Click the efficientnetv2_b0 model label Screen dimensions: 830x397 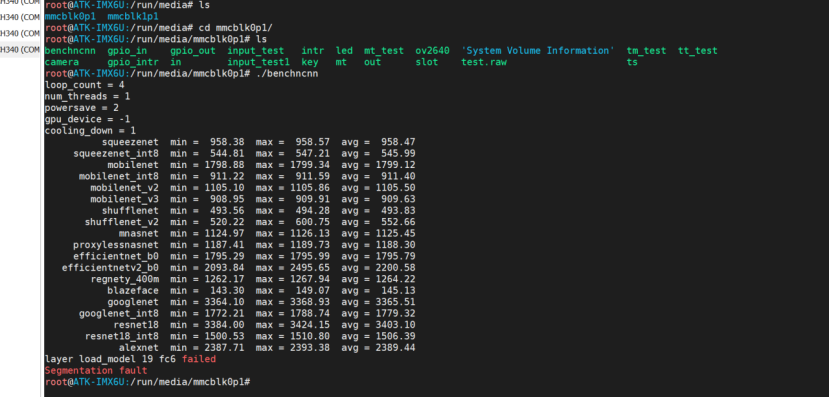point(110,268)
